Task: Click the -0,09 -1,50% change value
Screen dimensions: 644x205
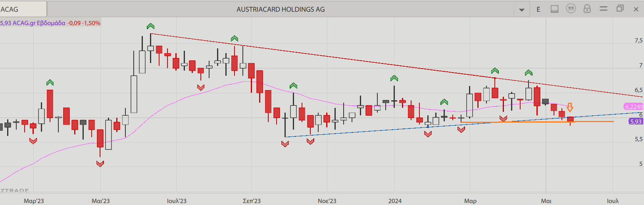Action: [84, 23]
